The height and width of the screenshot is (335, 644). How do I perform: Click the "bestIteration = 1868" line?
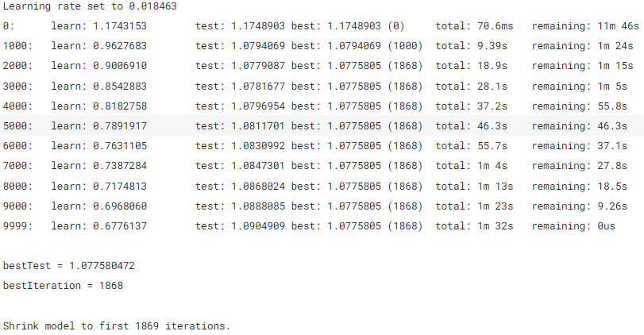tap(63, 285)
